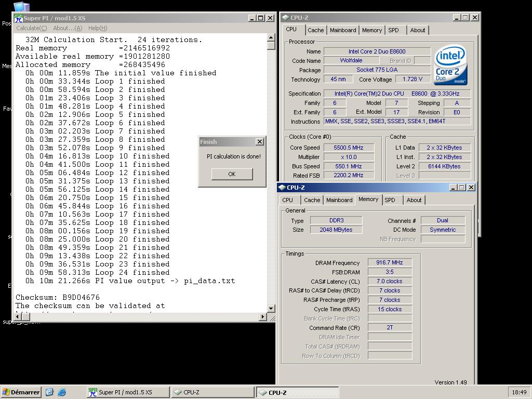
Task: Click the Cycle Time value 15 clocks
Action: pos(390,309)
